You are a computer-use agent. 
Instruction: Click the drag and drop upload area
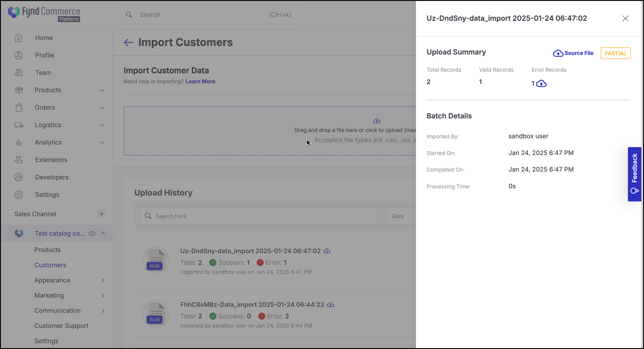point(270,131)
